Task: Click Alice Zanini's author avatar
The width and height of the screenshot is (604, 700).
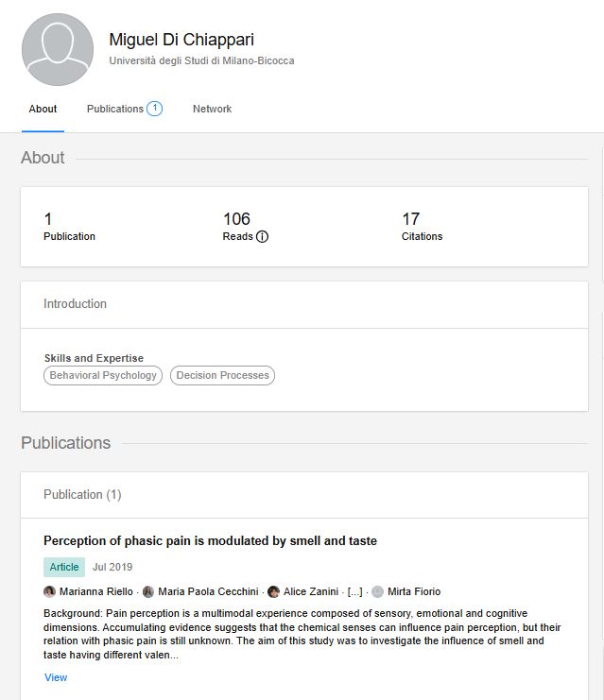Action: [x=273, y=591]
